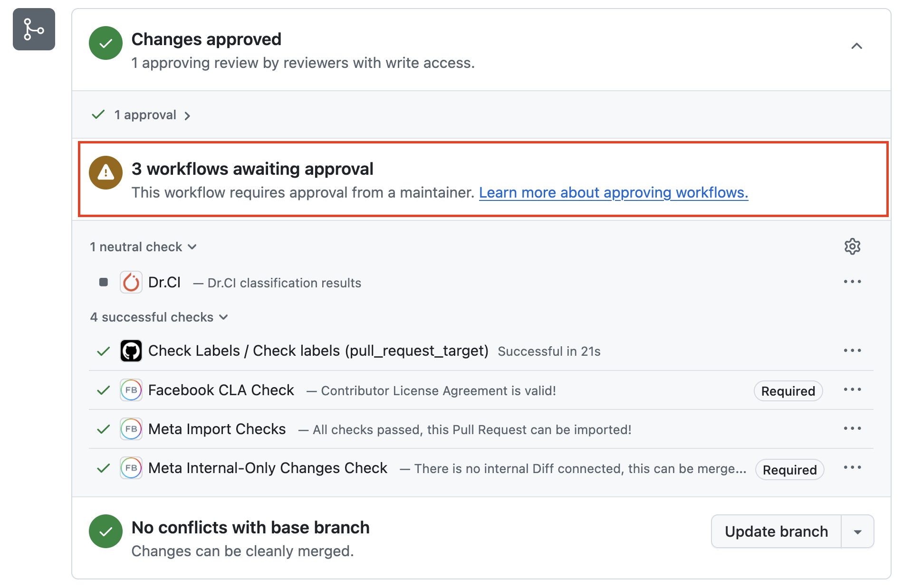The image size is (903, 588).
Task: Open the three-dot menu for Dr.CI
Action: pyautogui.click(x=852, y=282)
